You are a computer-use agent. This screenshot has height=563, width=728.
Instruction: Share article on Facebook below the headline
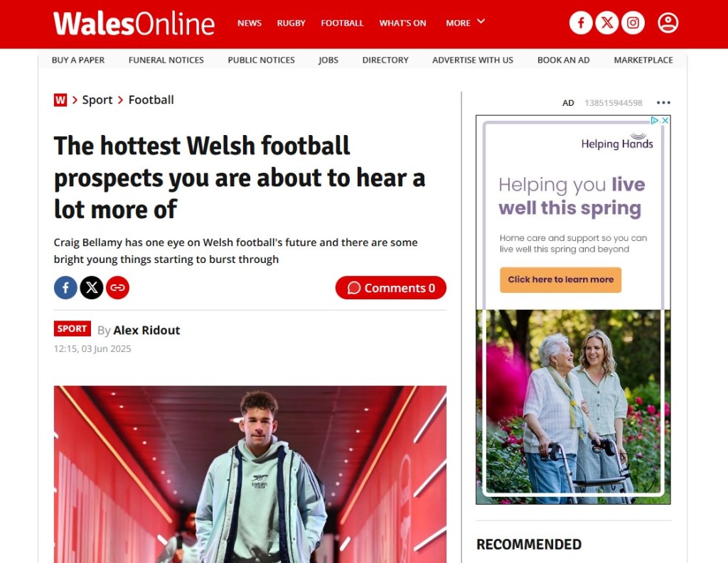pyautogui.click(x=65, y=288)
